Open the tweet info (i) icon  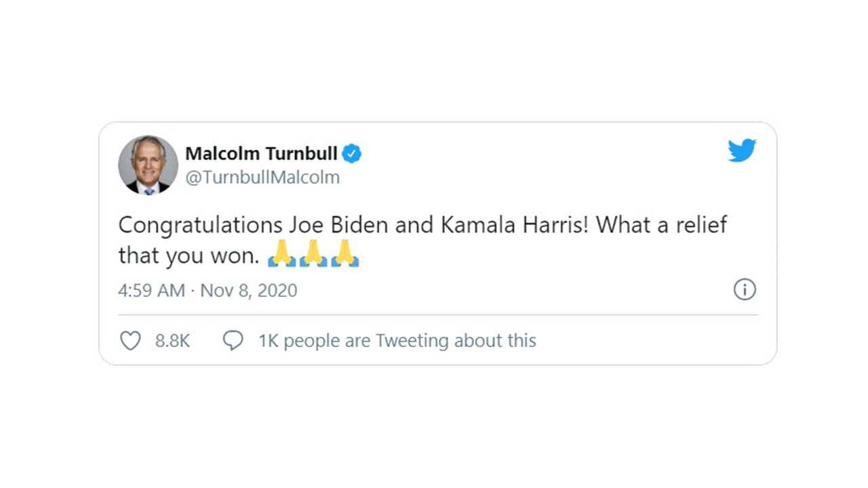pyautogui.click(x=745, y=290)
